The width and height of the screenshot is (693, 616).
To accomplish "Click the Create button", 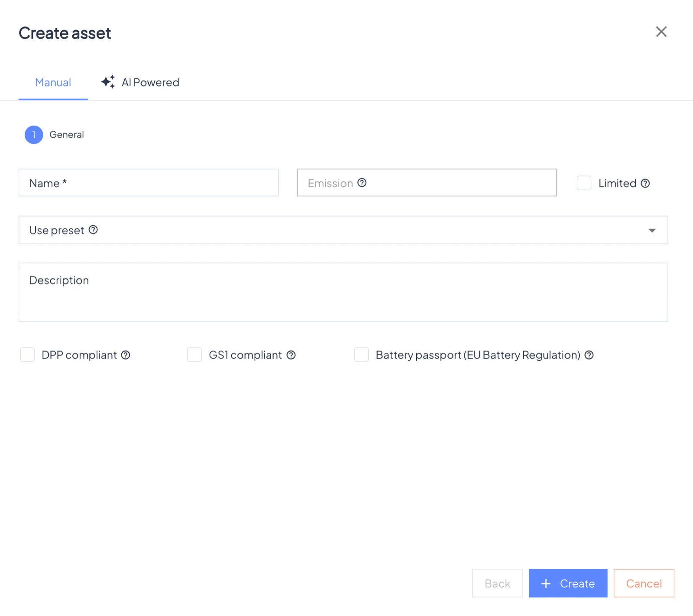I will pyautogui.click(x=568, y=584).
